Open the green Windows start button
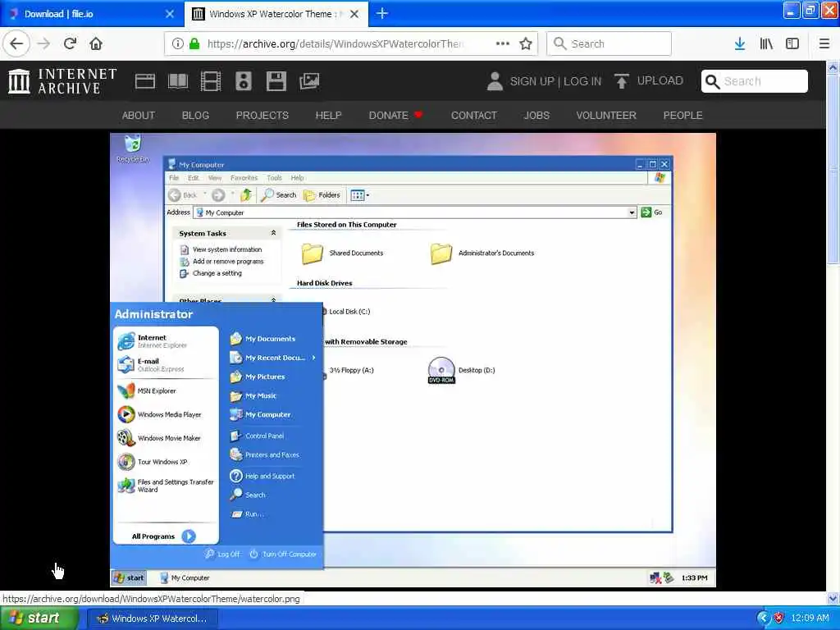 38,619
